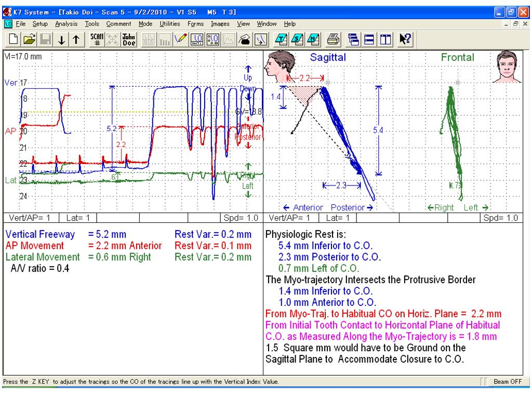Click the S sheet toolbar icon
Image resolution: width=532 pixels, height=399 pixels.
coord(297,39)
